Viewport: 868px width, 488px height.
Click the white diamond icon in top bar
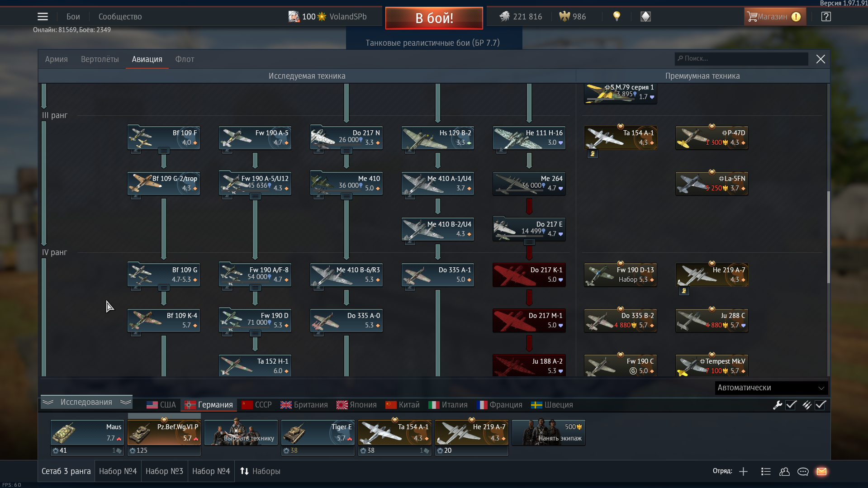click(645, 17)
